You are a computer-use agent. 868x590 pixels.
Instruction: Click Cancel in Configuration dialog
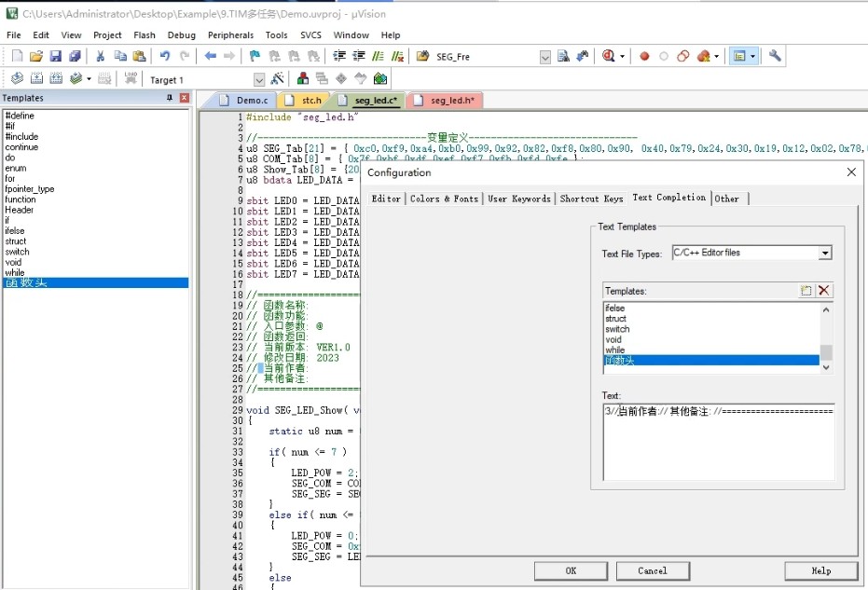[653, 570]
